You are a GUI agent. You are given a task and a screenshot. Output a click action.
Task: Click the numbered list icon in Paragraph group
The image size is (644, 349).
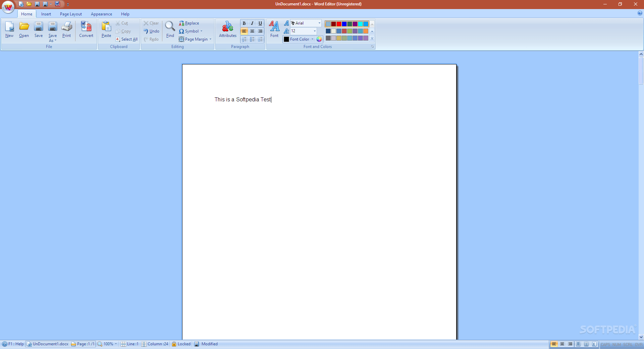pos(244,39)
